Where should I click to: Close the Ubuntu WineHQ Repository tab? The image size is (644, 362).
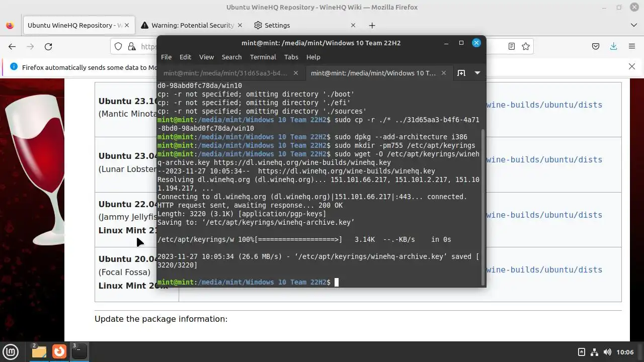pyautogui.click(x=127, y=25)
